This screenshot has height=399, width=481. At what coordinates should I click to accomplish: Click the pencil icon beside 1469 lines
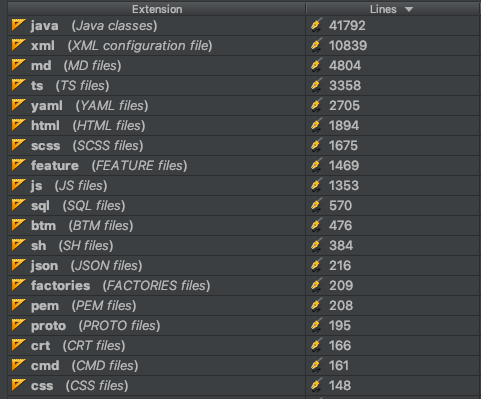tap(316, 165)
